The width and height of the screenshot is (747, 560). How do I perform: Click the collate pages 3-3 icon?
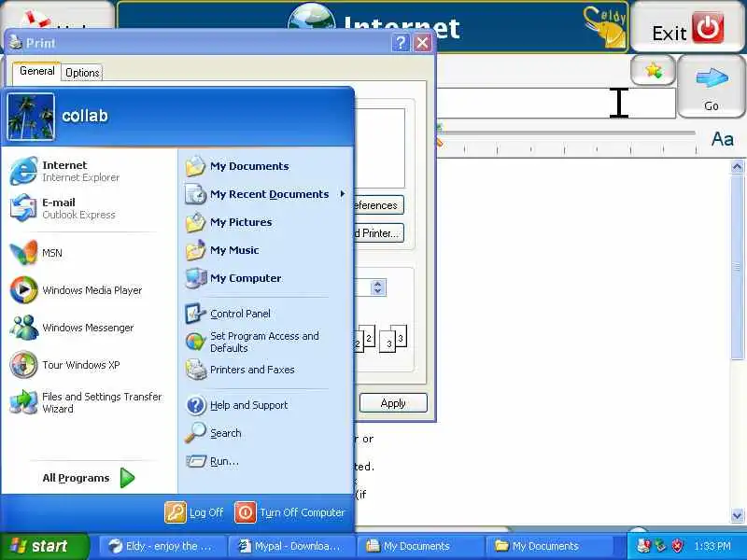tap(393, 339)
